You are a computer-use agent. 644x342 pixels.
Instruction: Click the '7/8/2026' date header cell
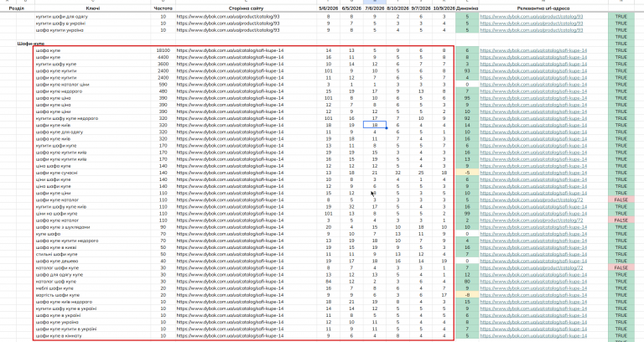[375, 8]
